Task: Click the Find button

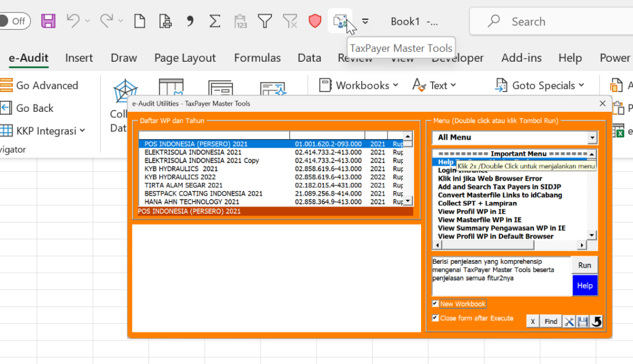Action: tap(551, 321)
